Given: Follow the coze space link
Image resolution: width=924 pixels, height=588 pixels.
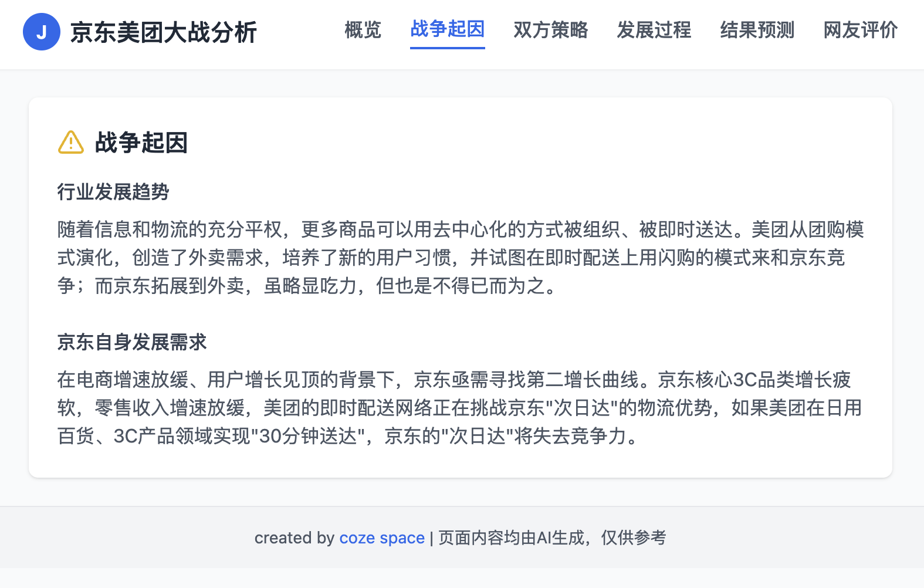Looking at the screenshot, I should tap(382, 538).
